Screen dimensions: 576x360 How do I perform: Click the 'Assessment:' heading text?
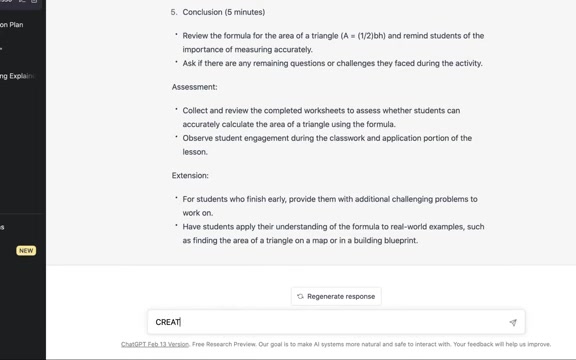(194, 87)
